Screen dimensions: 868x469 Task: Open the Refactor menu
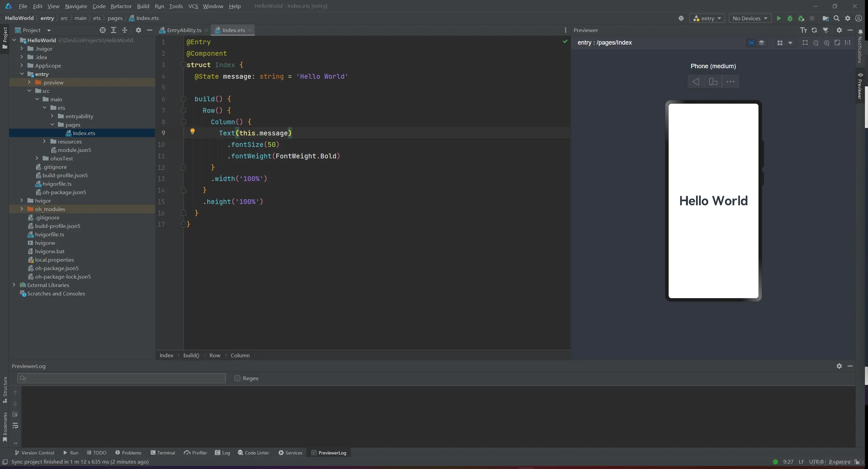[x=121, y=6]
